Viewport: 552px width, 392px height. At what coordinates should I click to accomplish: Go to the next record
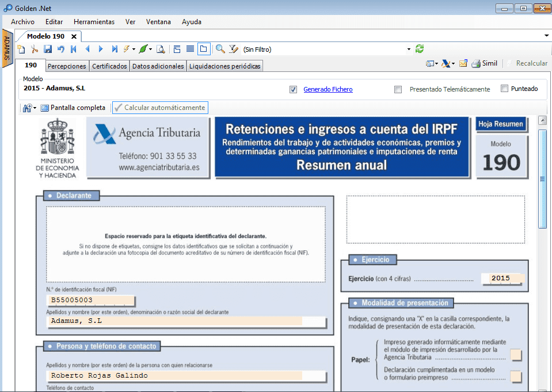101,50
